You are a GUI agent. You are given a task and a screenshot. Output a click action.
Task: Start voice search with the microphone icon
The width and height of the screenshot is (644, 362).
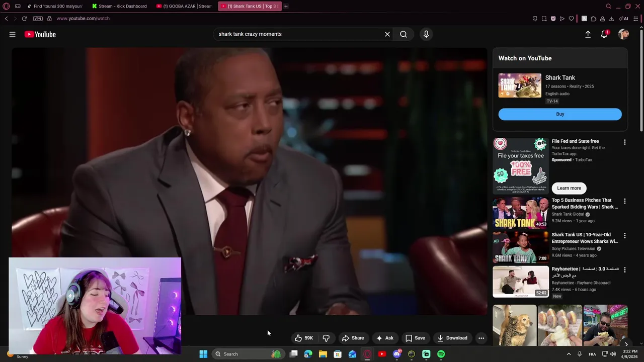(426, 34)
